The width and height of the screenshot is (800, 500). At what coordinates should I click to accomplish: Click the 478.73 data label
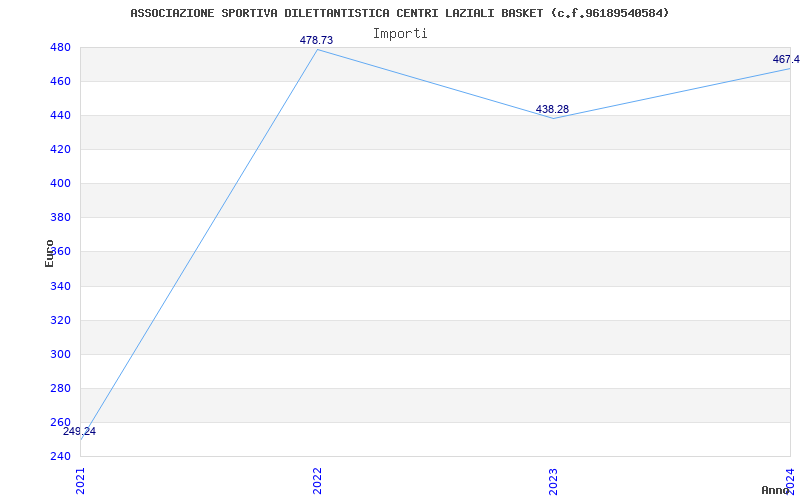(x=316, y=40)
